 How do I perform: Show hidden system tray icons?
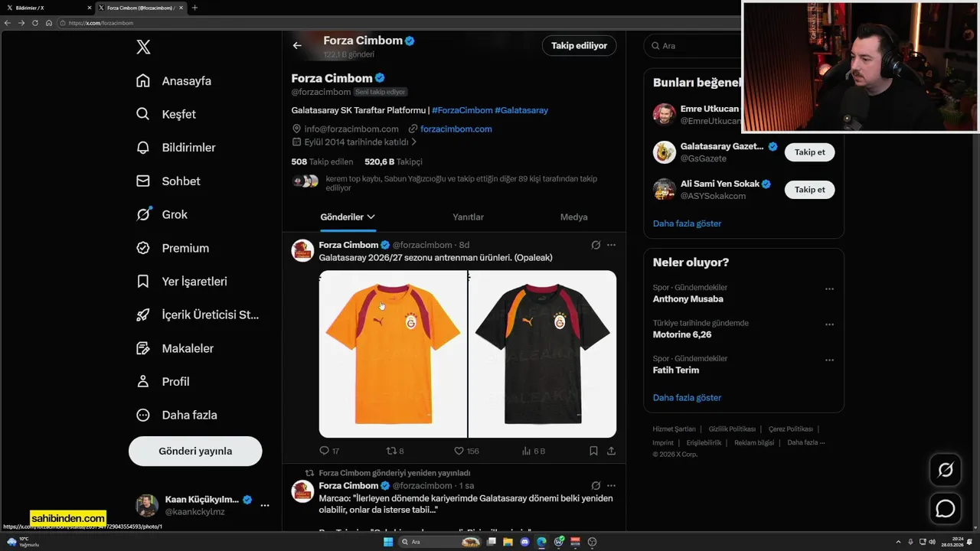(x=899, y=542)
